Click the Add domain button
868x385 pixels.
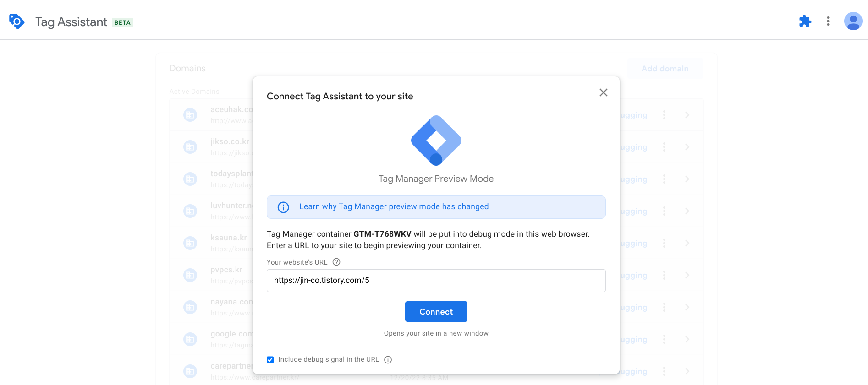[x=665, y=69]
